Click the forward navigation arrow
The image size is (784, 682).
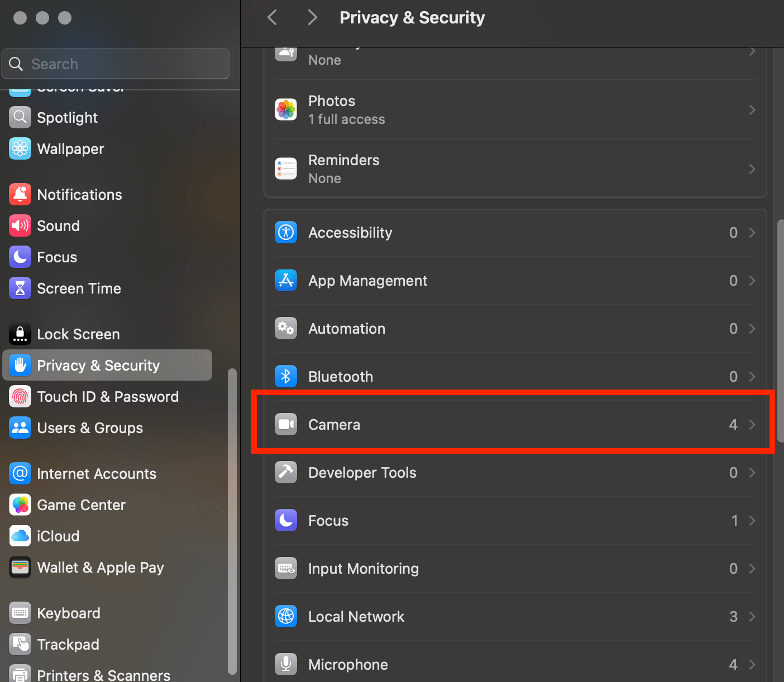(x=312, y=18)
